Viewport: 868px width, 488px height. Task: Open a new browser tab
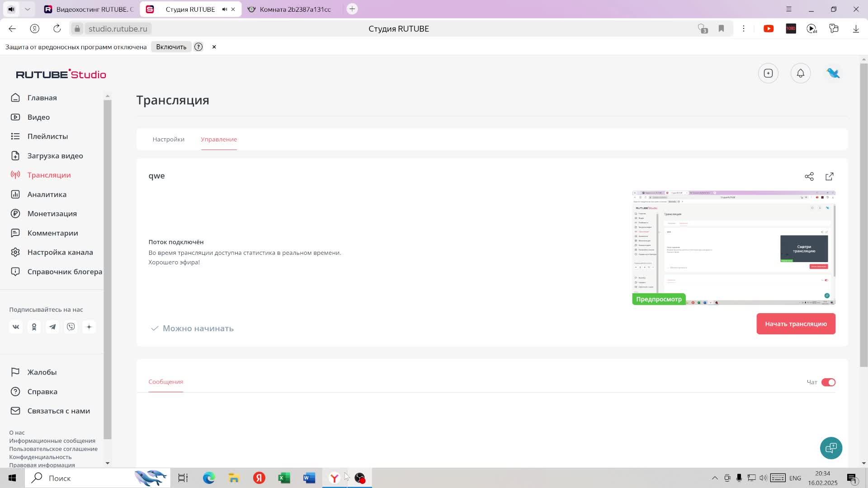coord(352,9)
